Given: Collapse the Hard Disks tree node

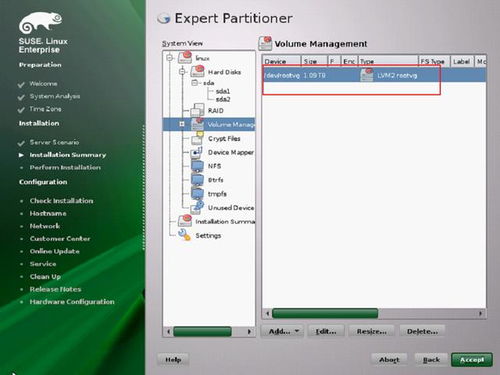Looking at the screenshot, I should pyautogui.click(x=182, y=71).
